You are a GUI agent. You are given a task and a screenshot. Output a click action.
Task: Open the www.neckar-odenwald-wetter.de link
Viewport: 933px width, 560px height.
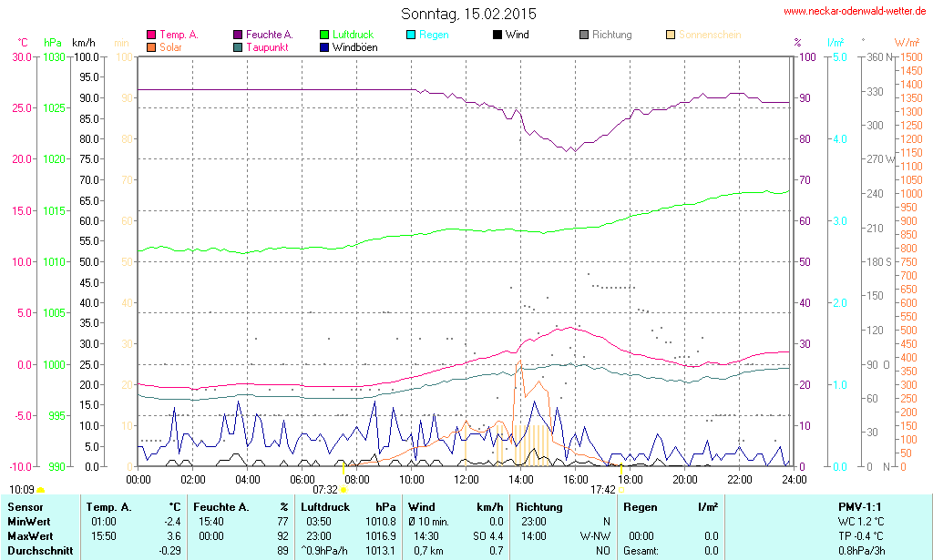click(x=856, y=11)
